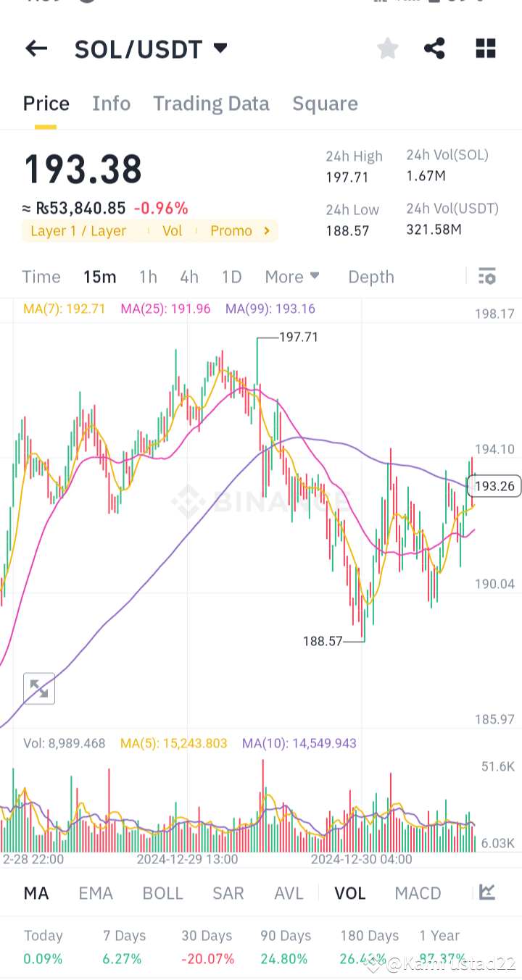Expand the More timeframes dropdown
The width and height of the screenshot is (522, 980).
coord(292,276)
